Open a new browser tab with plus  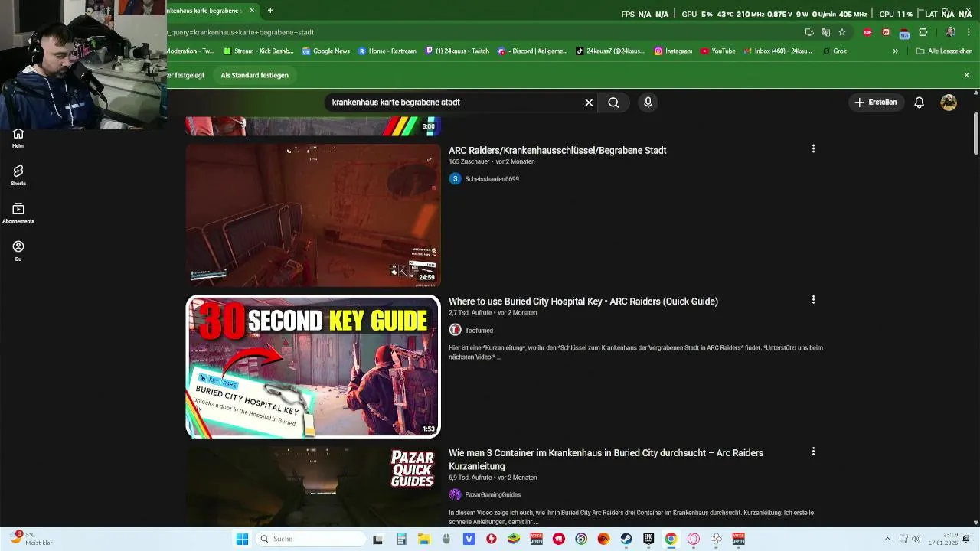coord(270,11)
